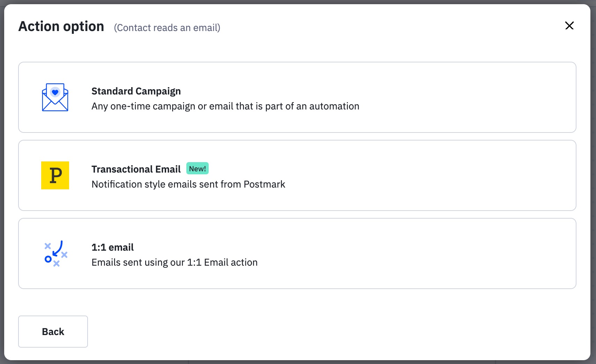Click the "Action option" dialog heading
This screenshot has height=364, width=596.
[61, 26]
